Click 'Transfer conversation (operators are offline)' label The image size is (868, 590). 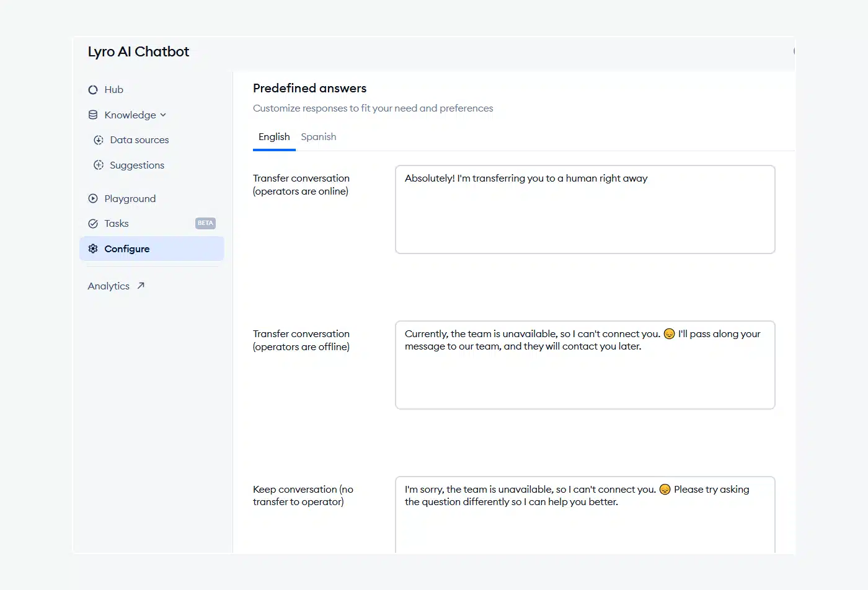[x=301, y=340]
